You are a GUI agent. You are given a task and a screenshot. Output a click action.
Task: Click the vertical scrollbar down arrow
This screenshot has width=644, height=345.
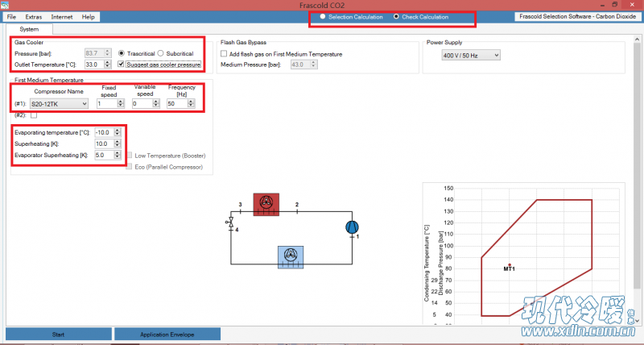click(x=637, y=321)
